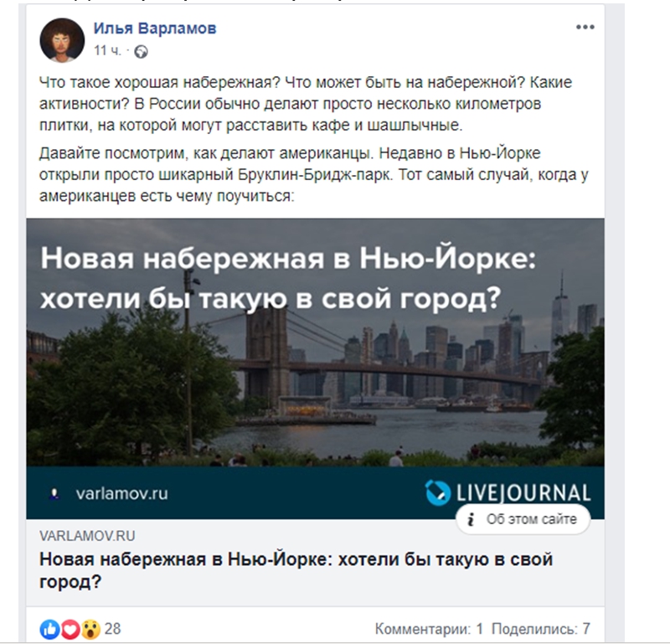Click the LIVEJOURNAL wordmark in preview
This screenshot has width=670, height=644.
tap(523, 492)
